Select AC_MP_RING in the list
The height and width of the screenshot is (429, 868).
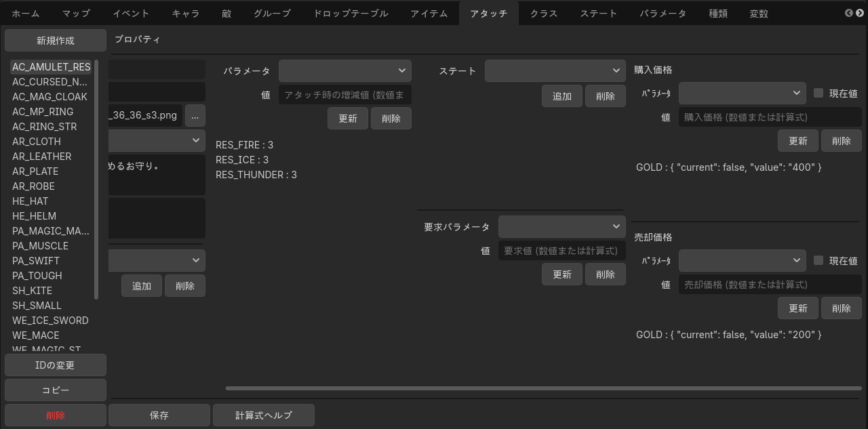(52, 112)
